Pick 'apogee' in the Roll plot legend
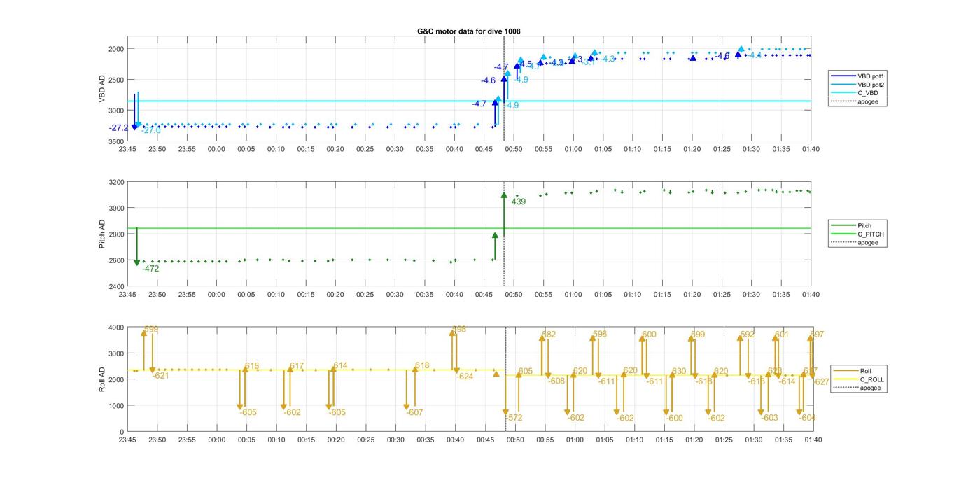The width and height of the screenshot is (980, 485). tap(858, 388)
